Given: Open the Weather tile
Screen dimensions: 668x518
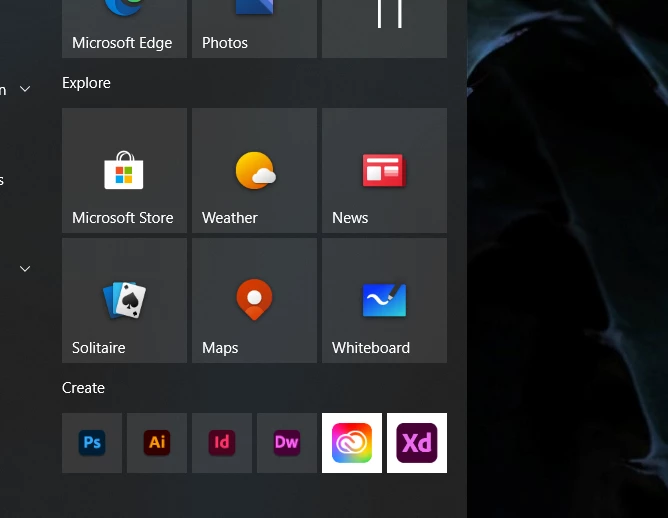Looking at the screenshot, I should 254,170.
